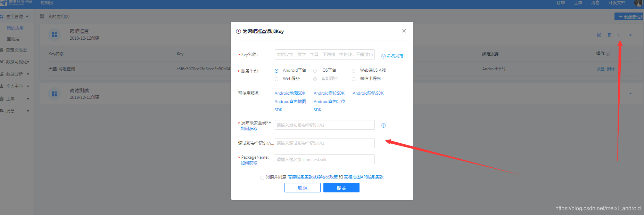644x215 pixels.
Task: Open 高德服务条款及隐私权政策 link
Action: tap(313, 177)
